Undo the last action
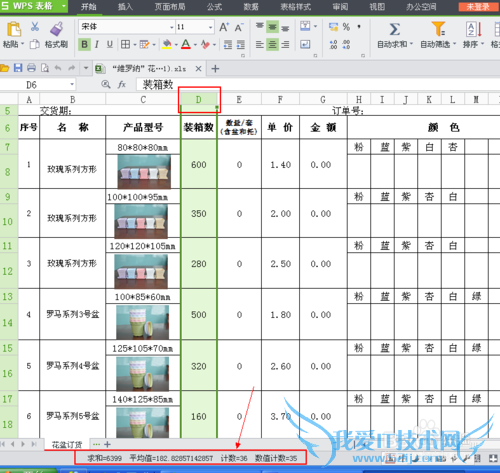This screenshot has height=473, width=500. [58, 68]
